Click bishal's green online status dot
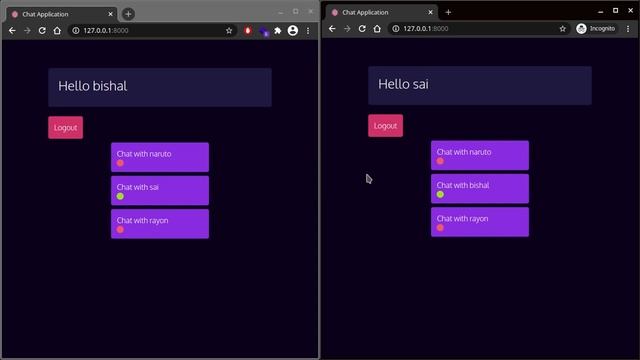This screenshot has height=360, width=640. (x=440, y=194)
